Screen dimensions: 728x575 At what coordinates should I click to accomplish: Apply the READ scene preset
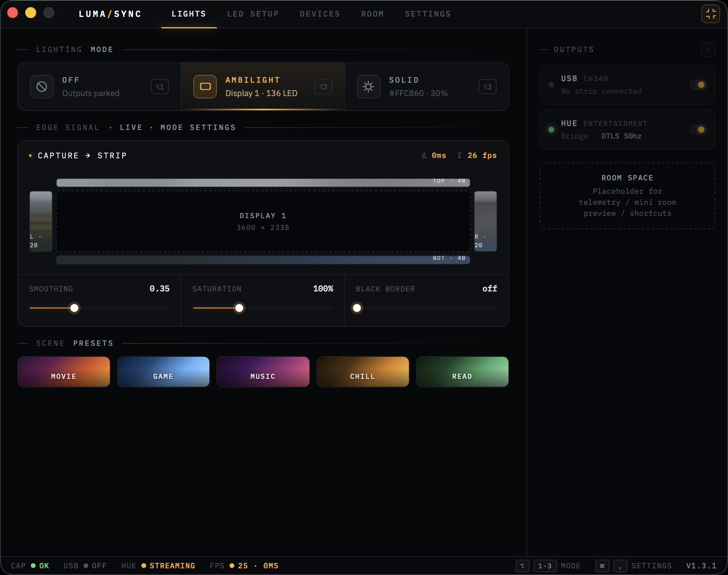point(462,372)
